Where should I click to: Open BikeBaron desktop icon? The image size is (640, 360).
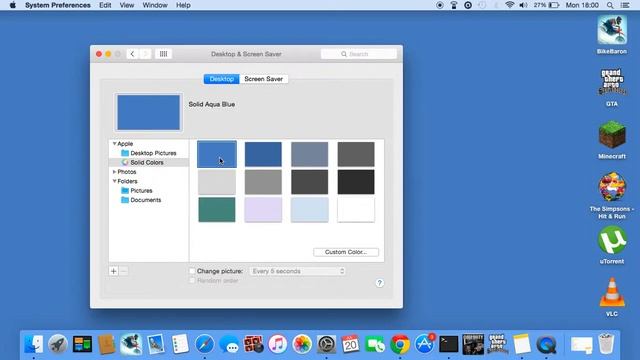point(611,30)
